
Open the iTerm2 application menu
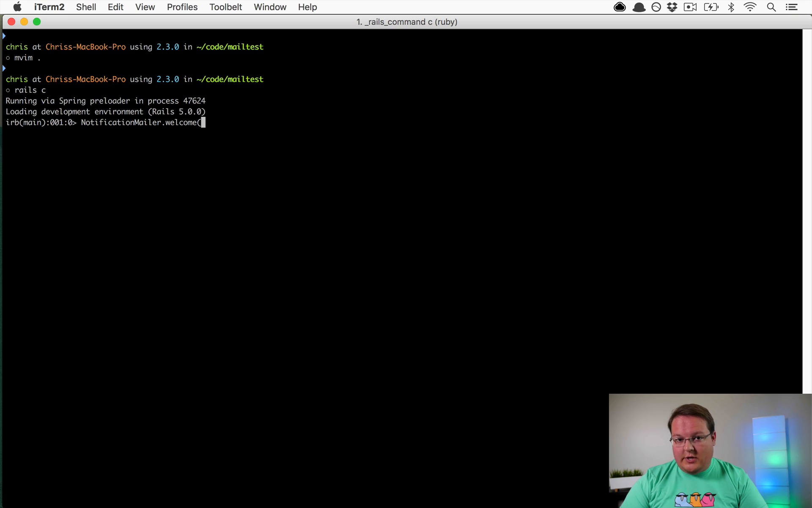pyautogui.click(x=49, y=7)
